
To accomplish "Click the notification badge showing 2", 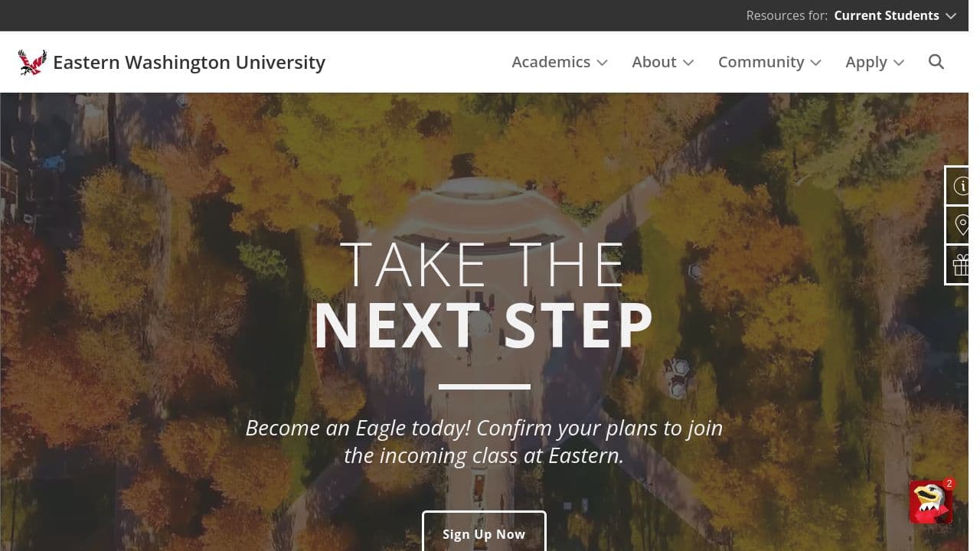I will (949, 484).
